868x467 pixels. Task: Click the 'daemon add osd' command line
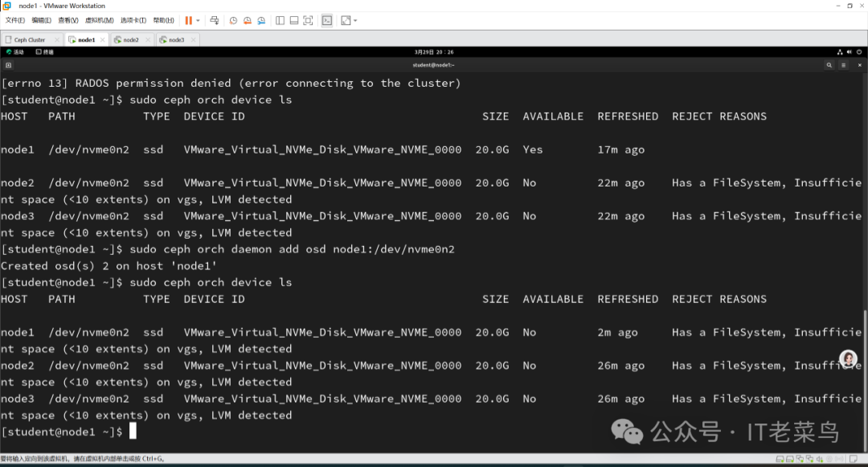[x=227, y=249]
